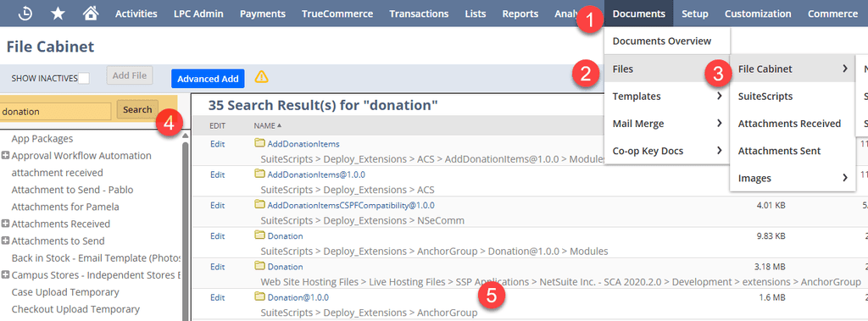Open the AddDonationItemsCSPFCompatibility@1.0.0 folder link
Screen dimensions: 868x321
point(351,205)
